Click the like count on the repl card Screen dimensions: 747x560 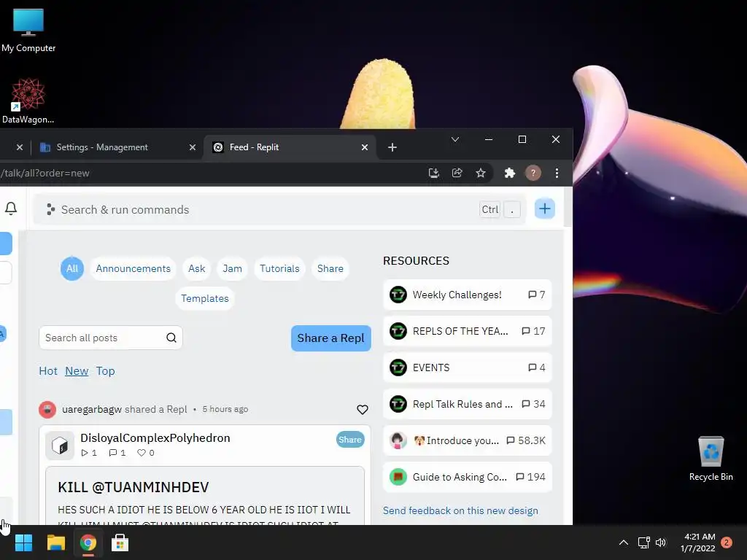pyautogui.click(x=146, y=453)
